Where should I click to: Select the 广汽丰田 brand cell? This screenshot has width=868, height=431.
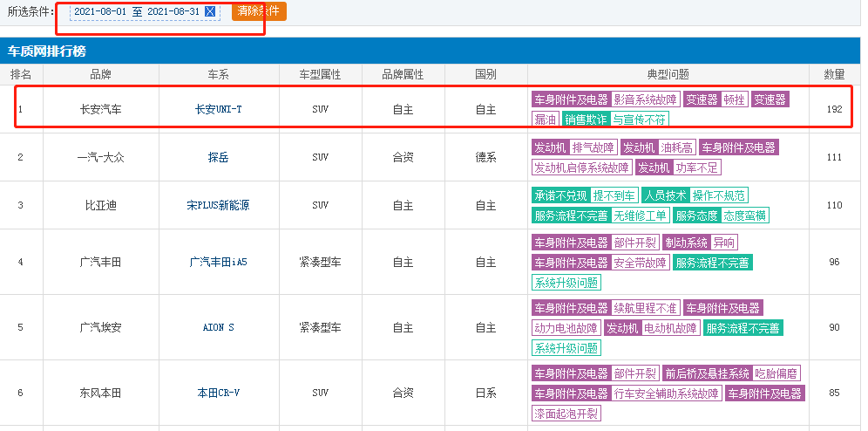(101, 262)
